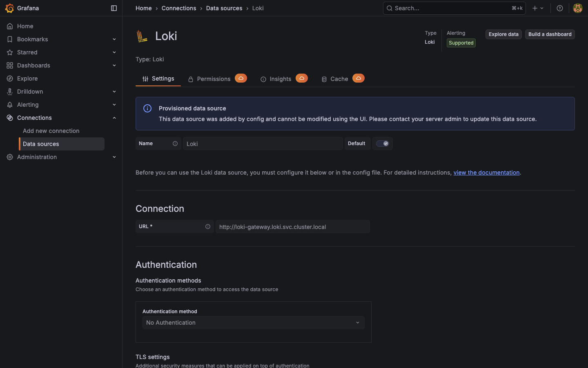Click the Explore compass icon
Image resolution: width=588 pixels, height=368 pixels.
[10, 79]
